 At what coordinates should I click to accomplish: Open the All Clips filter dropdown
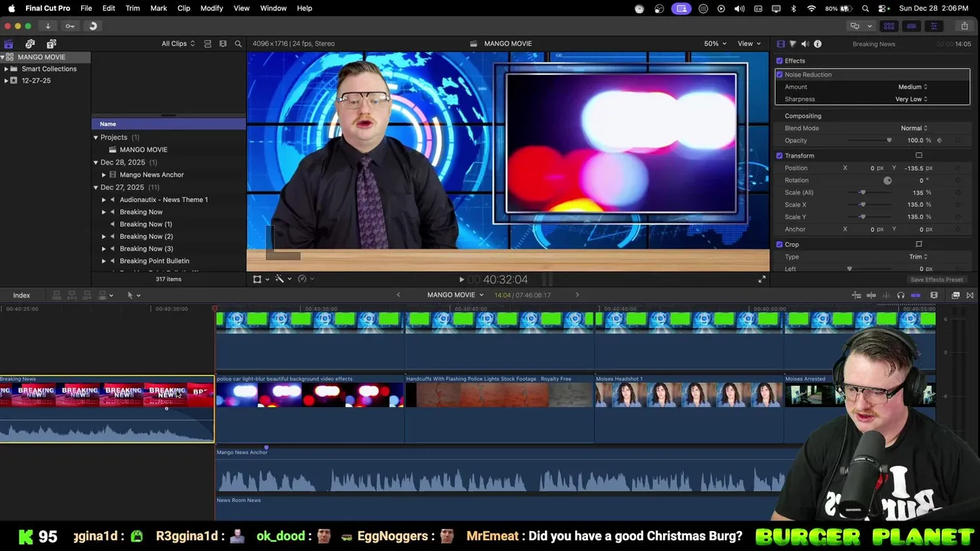pos(178,44)
